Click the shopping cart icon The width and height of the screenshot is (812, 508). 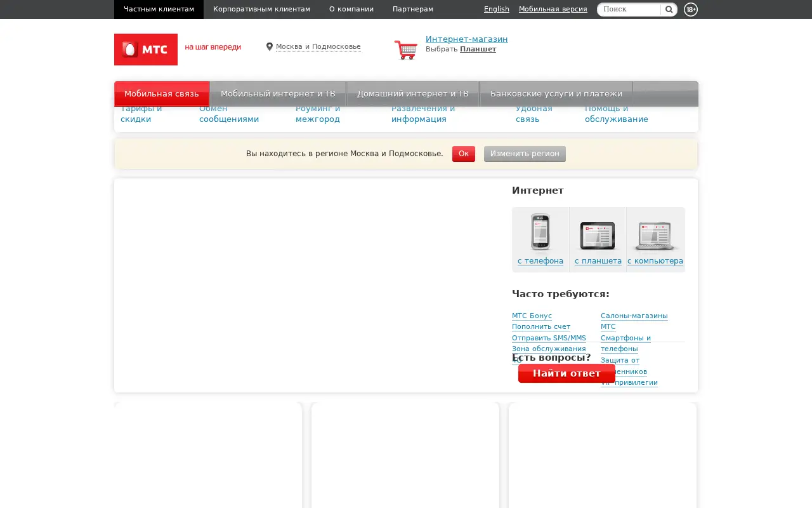(406, 50)
